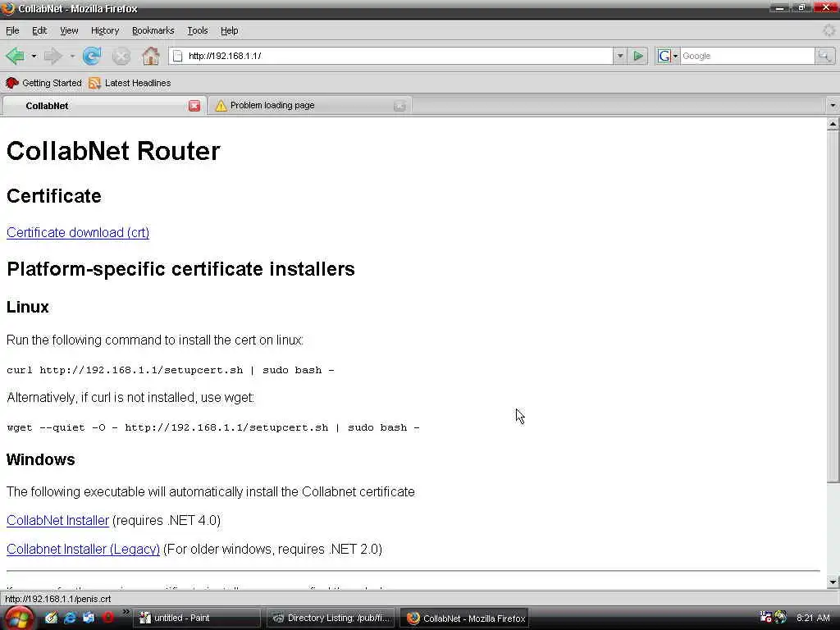Click the Google search box

click(x=748, y=56)
